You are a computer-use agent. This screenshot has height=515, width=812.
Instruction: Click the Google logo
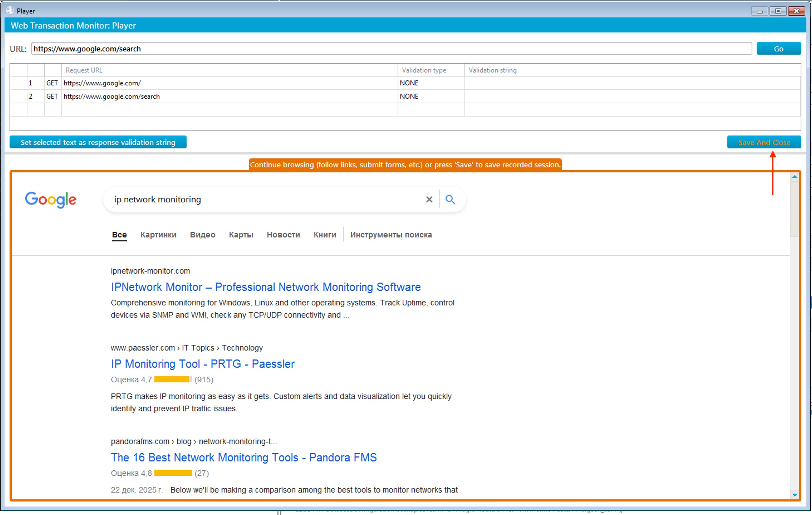point(51,200)
